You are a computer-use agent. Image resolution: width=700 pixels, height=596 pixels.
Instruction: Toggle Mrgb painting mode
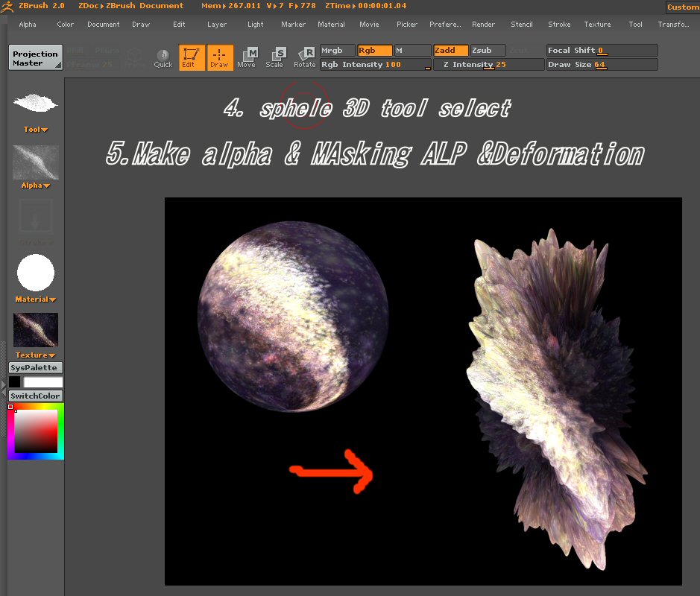pyautogui.click(x=338, y=51)
